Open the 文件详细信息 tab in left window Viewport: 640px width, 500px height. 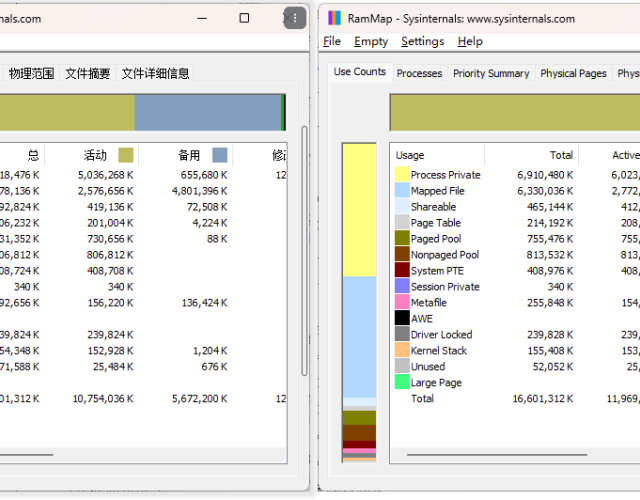(x=155, y=73)
